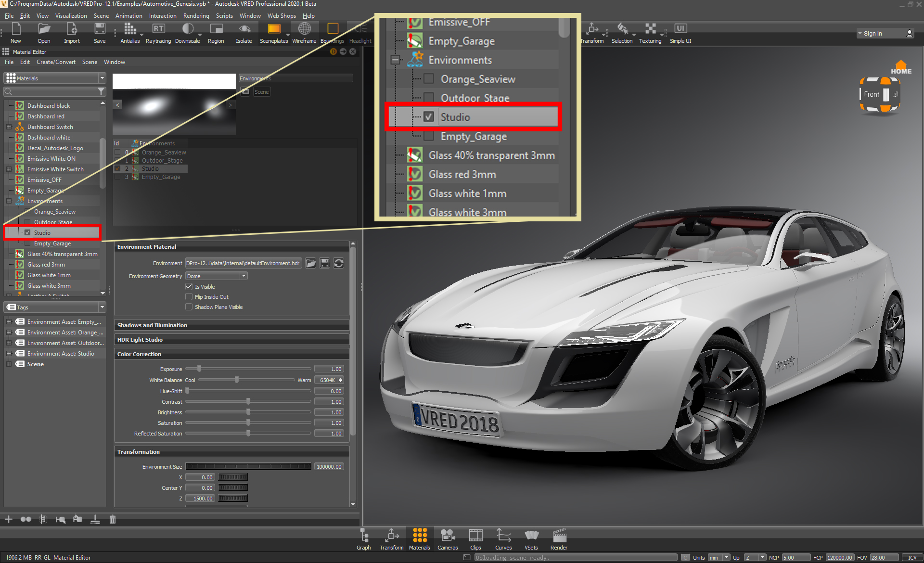Expand HDR Light Studio section
This screenshot has width=924, height=563.
231,340
